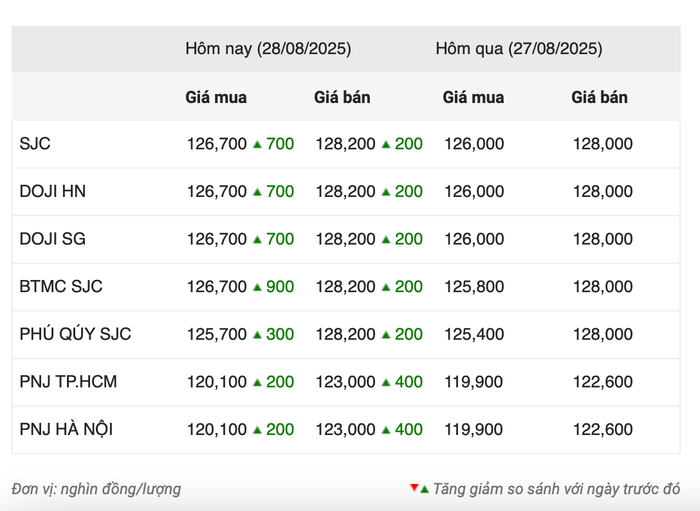Click the green arrow beside PNJ TP.HCM's 400 change

coord(385,382)
